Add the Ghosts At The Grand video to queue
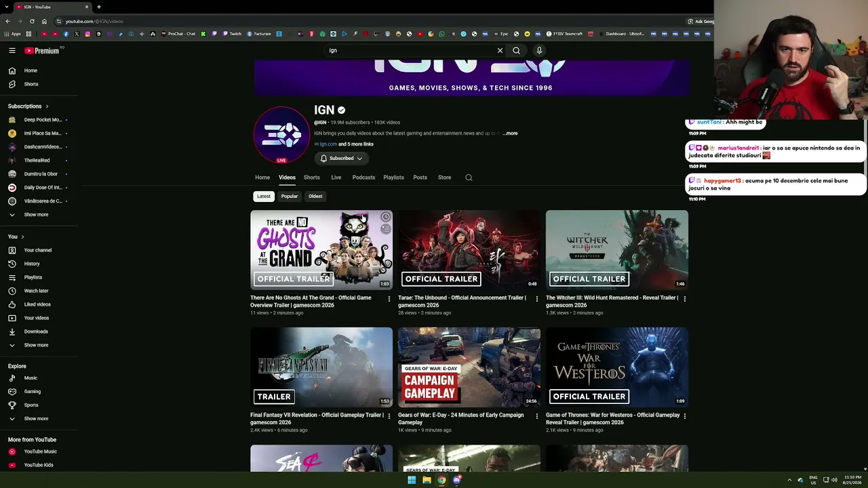 (x=385, y=229)
